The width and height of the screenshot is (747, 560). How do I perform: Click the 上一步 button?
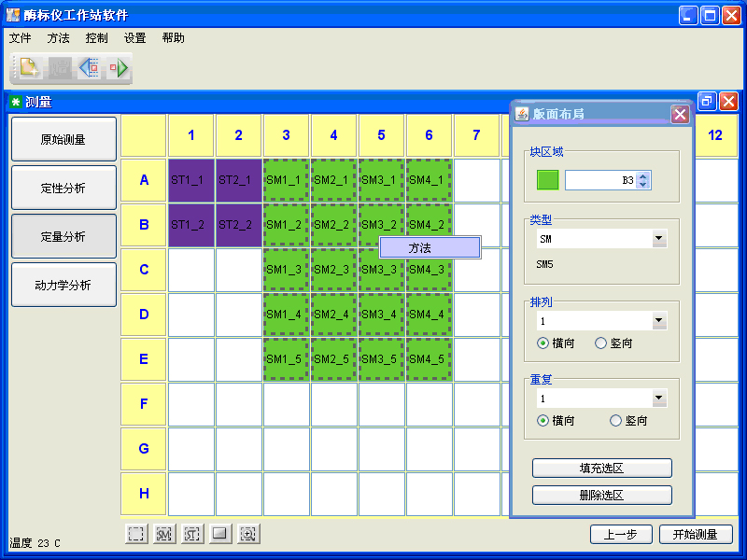tap(621, 534)
